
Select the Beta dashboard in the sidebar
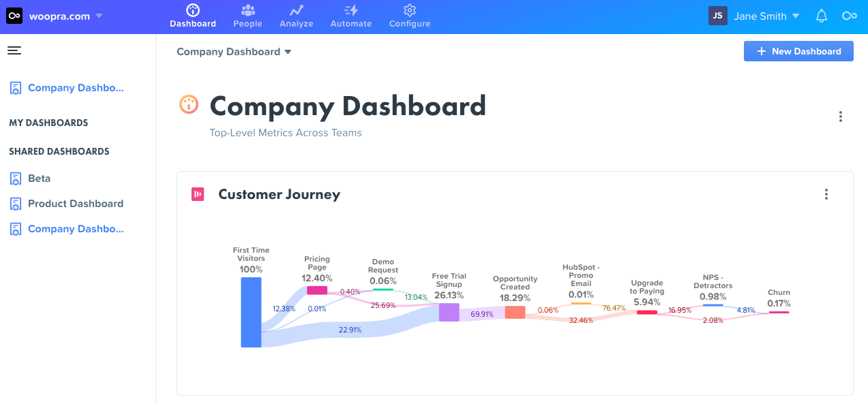click(x=39, y=178)
